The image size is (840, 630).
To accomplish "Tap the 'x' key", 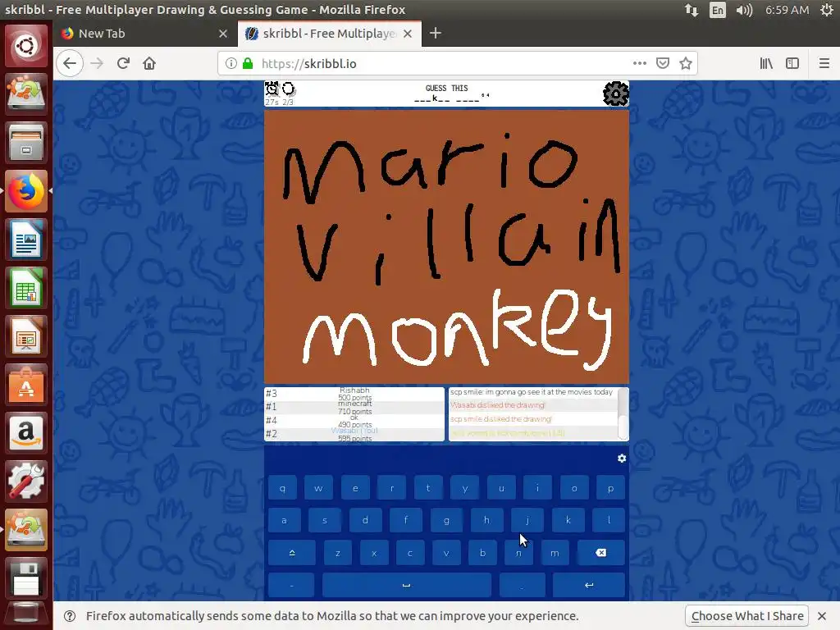I will [x=374, y=552].
